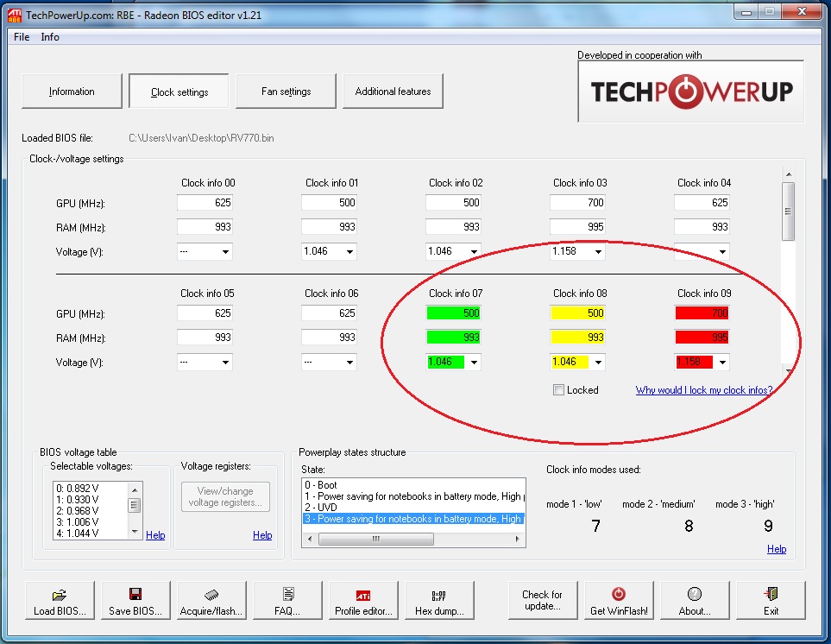Image resolution: width=831 pixels, height=644 pixels.
Task: Click the Check for update button
Action: [x=542, y=600]
